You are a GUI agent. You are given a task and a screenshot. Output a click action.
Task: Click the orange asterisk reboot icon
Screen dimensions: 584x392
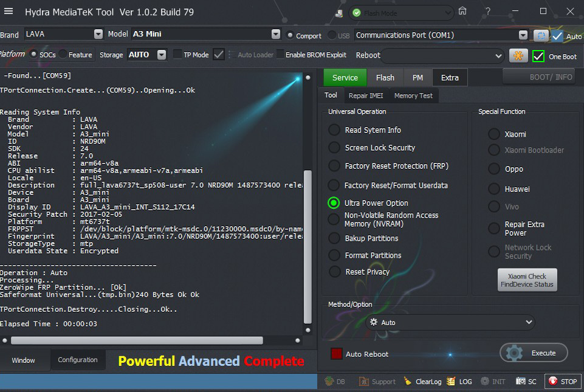coord(518,56)
